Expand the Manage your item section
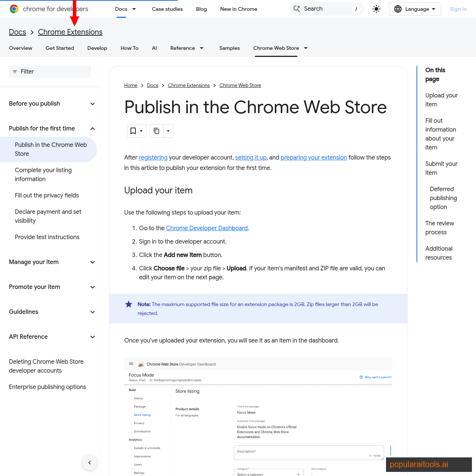Screen dimensions: 476x476 coord(93,262)
